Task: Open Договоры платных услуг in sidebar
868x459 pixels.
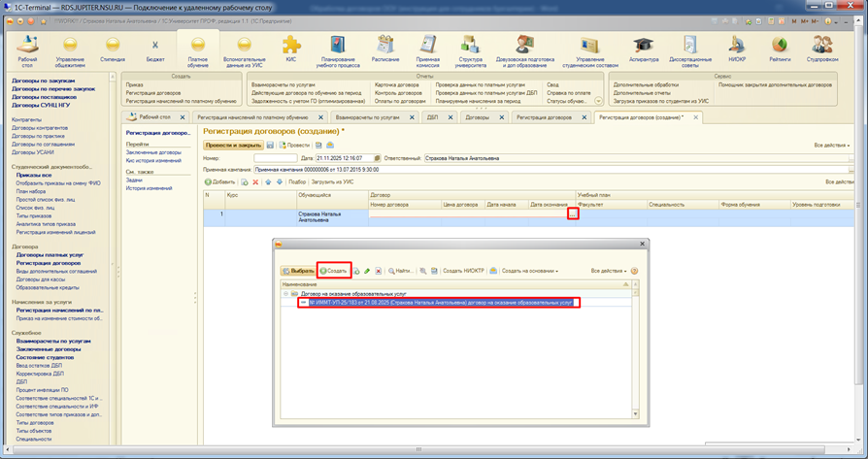Action: [x=49, y=254]
